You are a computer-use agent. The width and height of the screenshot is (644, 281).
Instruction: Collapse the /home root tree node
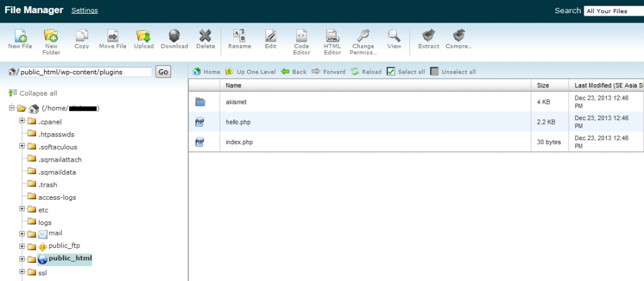click(11, 109)
